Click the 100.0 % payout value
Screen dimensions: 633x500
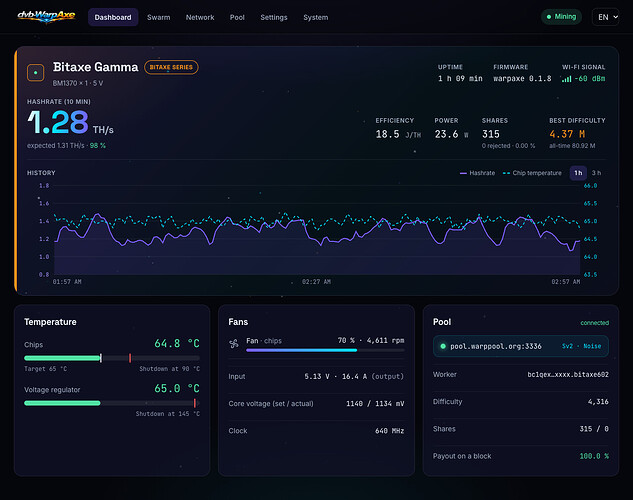594,456
